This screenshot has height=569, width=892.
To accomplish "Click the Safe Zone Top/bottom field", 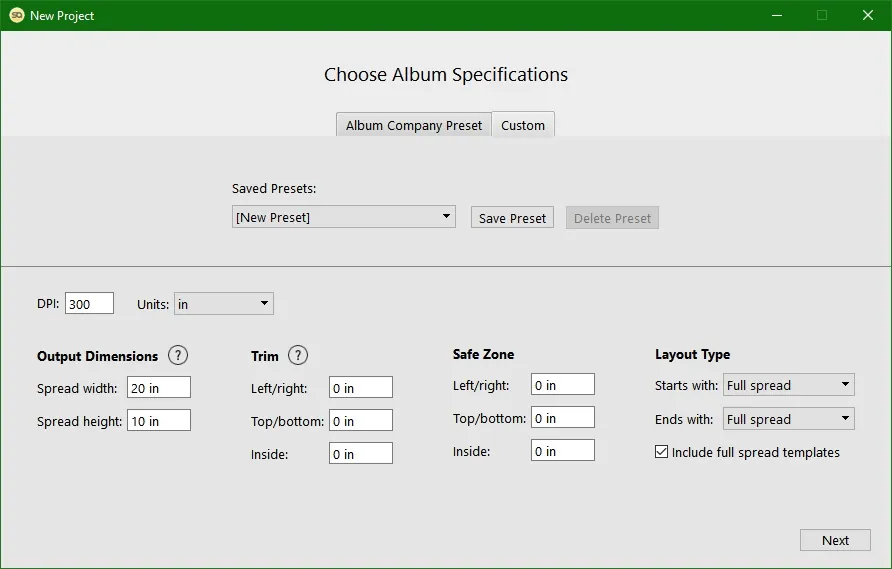I will coord(563,418).
